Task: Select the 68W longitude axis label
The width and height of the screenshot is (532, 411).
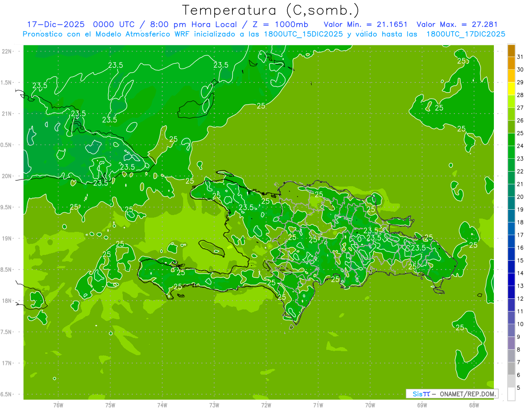Action: 474,405
